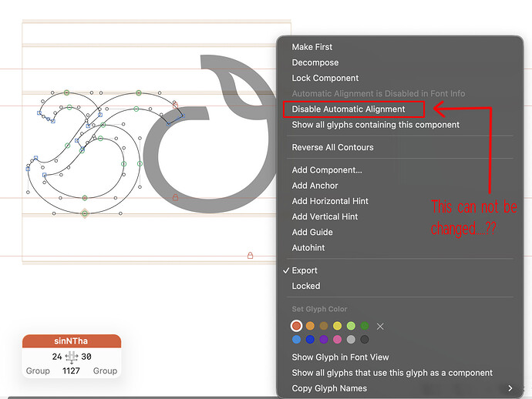Select Reverse All Contours
This screenshot has height=399, width=532.
[x=332, y=147]
